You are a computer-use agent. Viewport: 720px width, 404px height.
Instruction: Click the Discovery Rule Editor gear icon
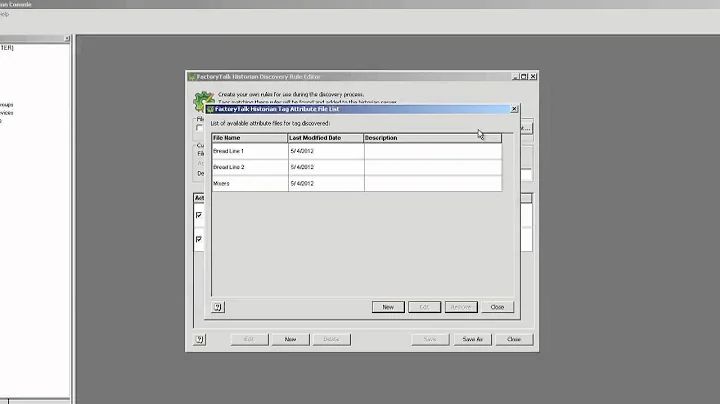[x=203, y=101]
